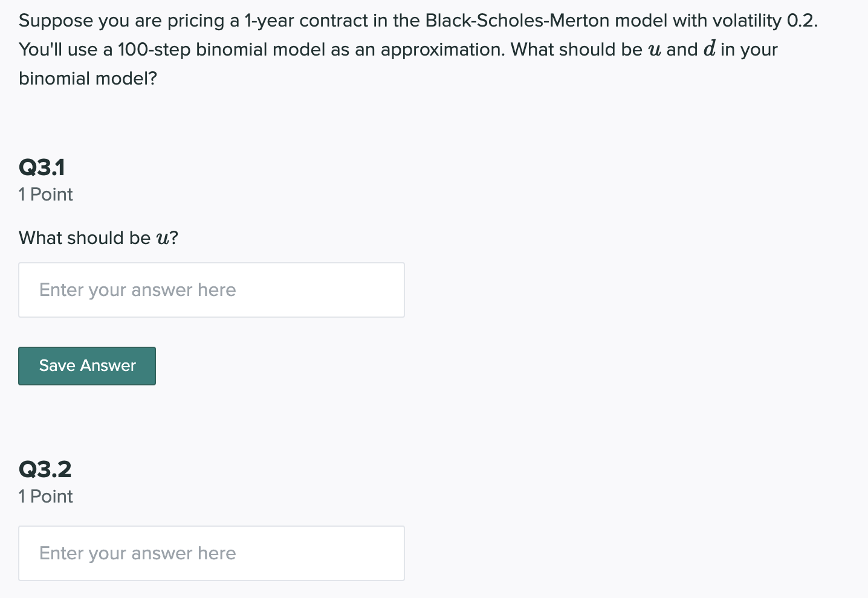The width and height of the screenshot is (868, 598).
Task: Click the Q3.1 question heading
Action: [42, 167]
